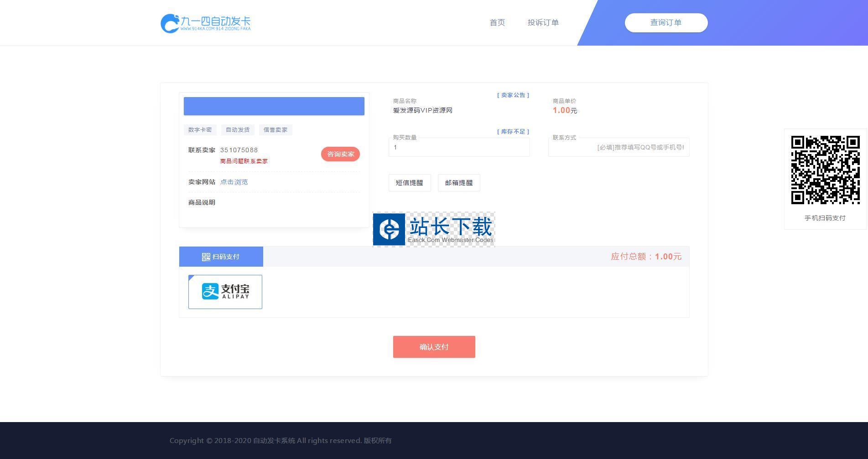Open the 首页 home menu item
Image resolution: width=868 pixels, height=459 pixels.
tap(497, 23)
